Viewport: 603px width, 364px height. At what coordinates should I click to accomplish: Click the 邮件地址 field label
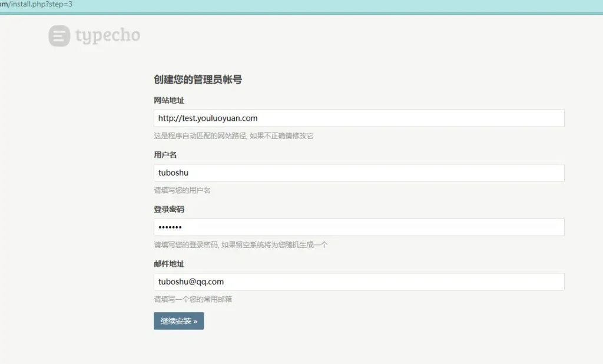tap(169, 264)
